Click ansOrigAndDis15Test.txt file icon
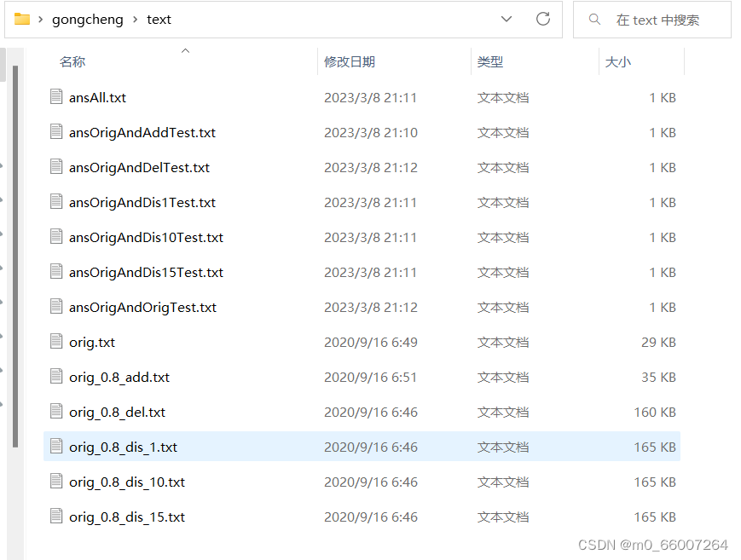The width and height of the screenshot is (741, 560). [x=56, y=271]
